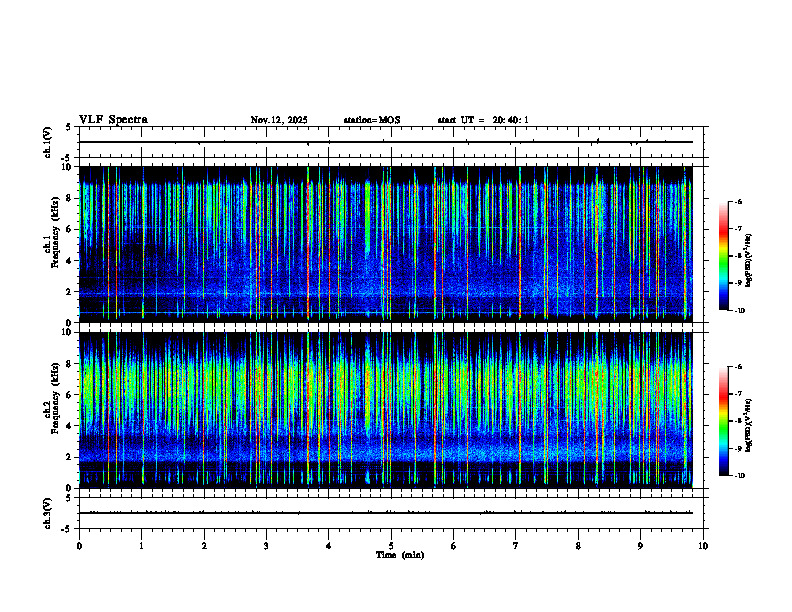Click the ch.1 spectrogram color scale bar

tap(723, 256)
